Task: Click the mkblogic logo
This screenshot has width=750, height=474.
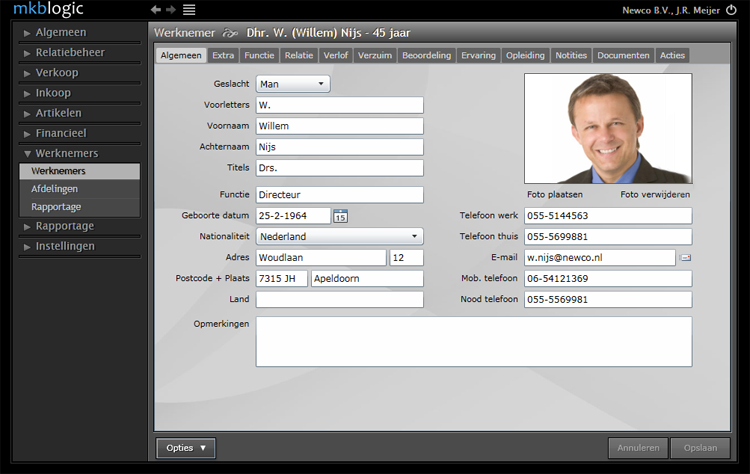Action: click(46, 9)
